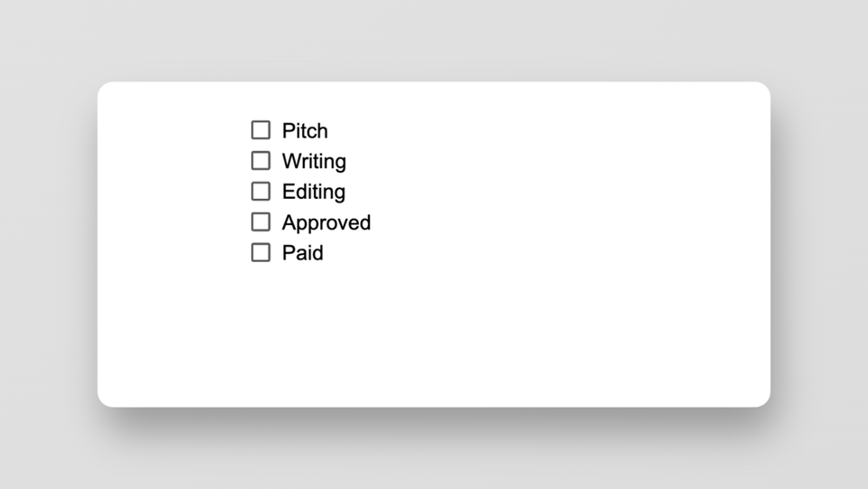The image size is (868, 489).
Task: Tick the Editing checkbox
Action: [260, 192]
